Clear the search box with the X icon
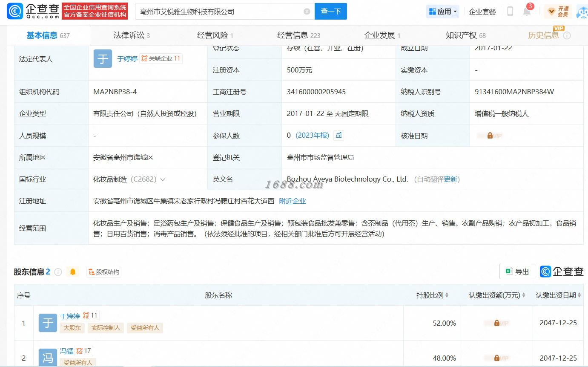The width and height of the screenshot is (588, 367). click(x=307, y=12)
